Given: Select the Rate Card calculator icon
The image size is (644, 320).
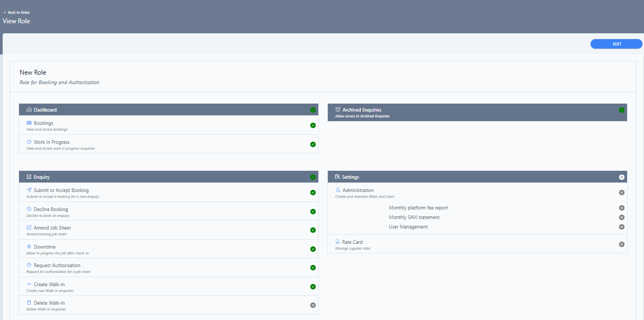Looking at the screenshot, I should 337,242.
